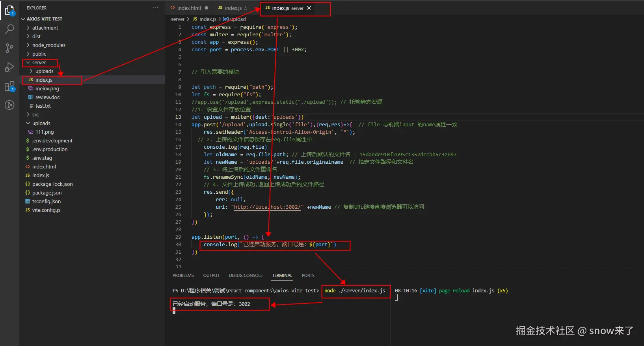This screenshot has width=644, height=346.
Task: Expand the src folder
Action: (x=92, y=114)
